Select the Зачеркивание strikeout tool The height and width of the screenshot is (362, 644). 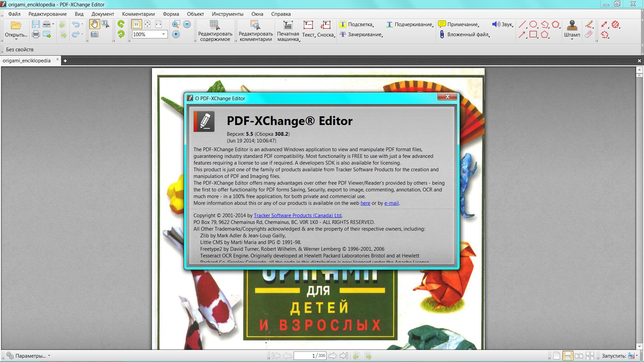[x=361, y=34]
